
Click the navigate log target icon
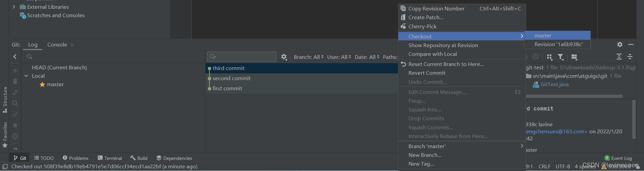coord(15,136)
